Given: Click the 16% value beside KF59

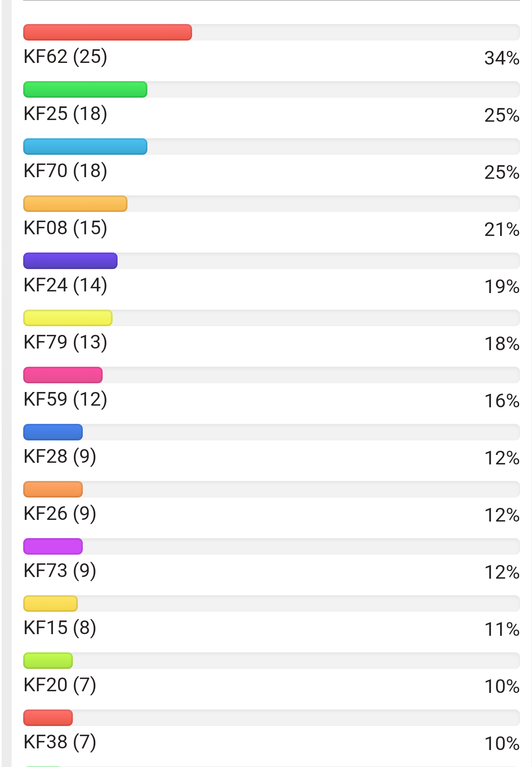Looking at the screenshot, I should (x=502, y=401).
